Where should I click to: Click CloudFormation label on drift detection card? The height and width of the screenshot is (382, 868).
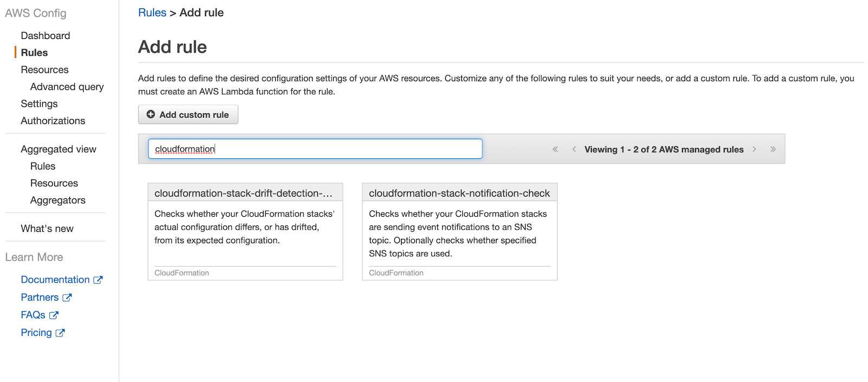click(182, 273)
